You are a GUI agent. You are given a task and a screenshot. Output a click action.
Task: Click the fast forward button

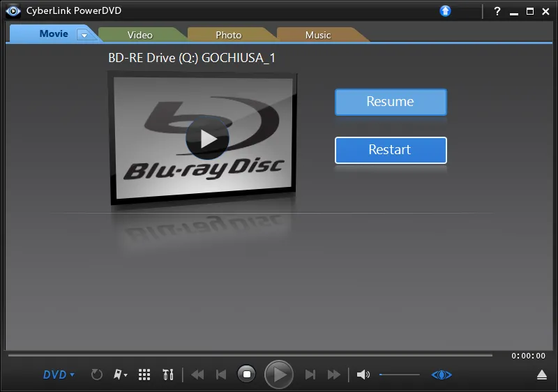coord(334,375)
